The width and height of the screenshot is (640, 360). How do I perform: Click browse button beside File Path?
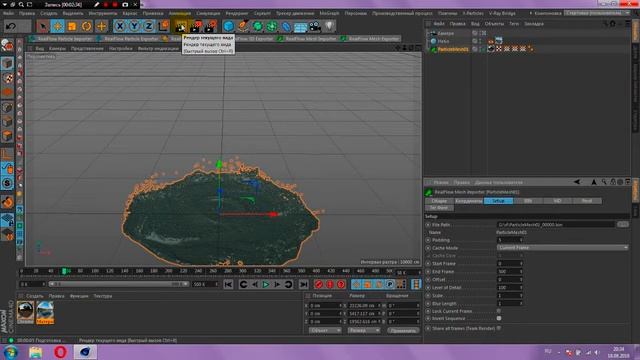click(x=622, y=224)
